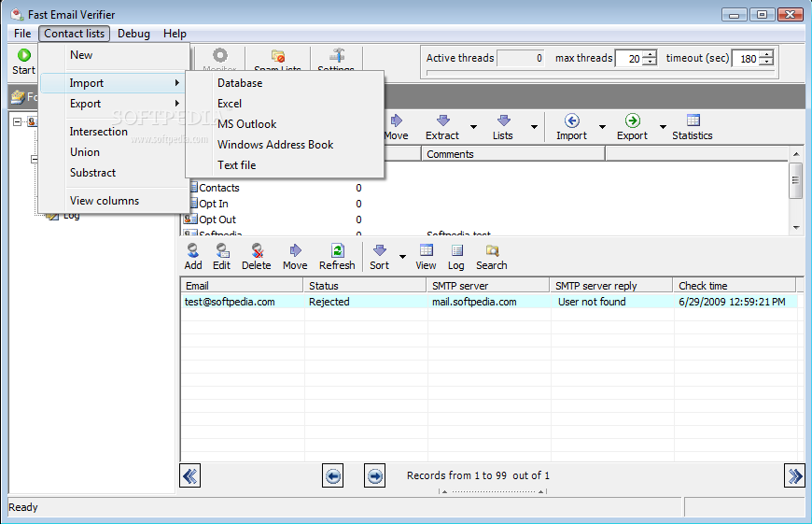Click the Edit contact icon

coord(222,251)
